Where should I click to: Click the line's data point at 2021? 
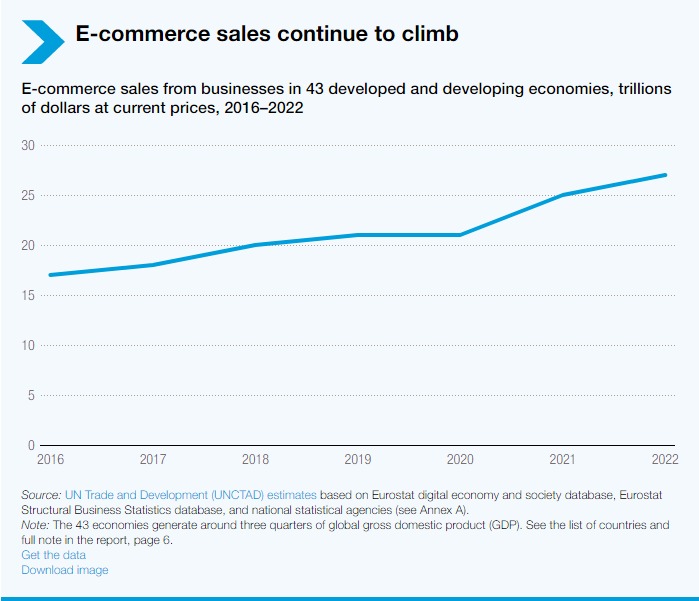tap(563, 195)
